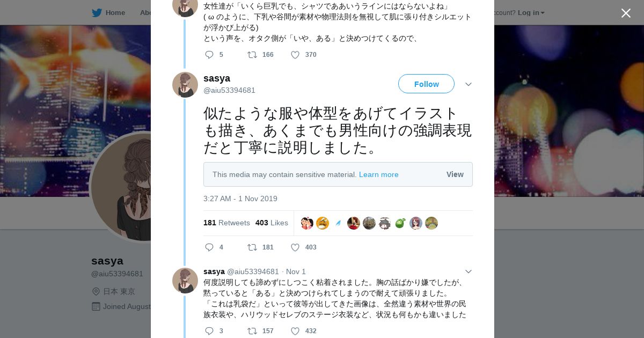Retweet the Nov 1 tweet with 157 retweets

pyautogui.click(x=252, y=331)
